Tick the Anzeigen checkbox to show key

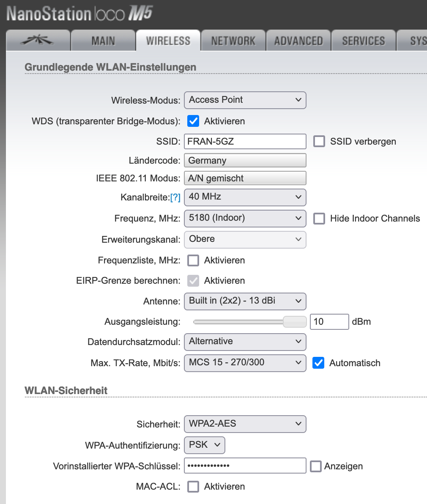coord(315,466)
